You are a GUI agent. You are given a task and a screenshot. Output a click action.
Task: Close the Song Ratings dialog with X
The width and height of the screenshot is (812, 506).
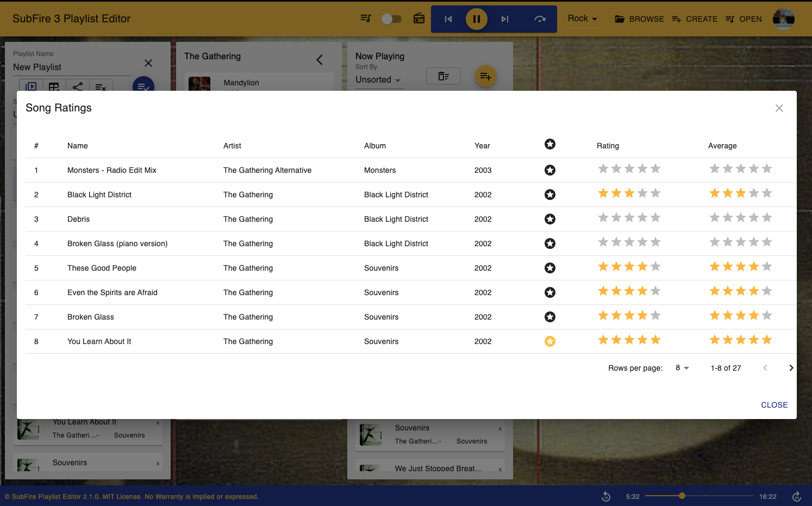(779, 108)
